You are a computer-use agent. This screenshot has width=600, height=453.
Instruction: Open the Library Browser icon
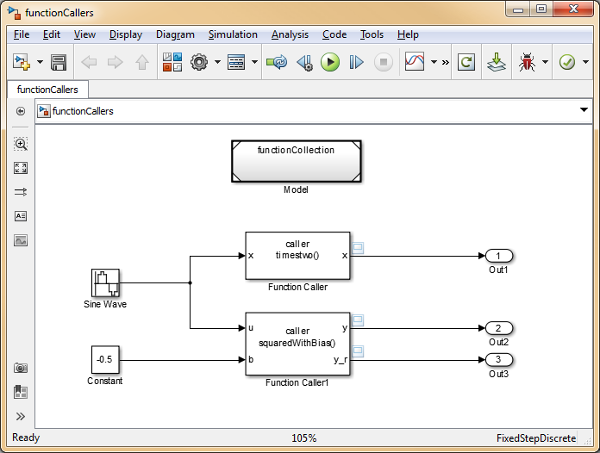(172, 62)
